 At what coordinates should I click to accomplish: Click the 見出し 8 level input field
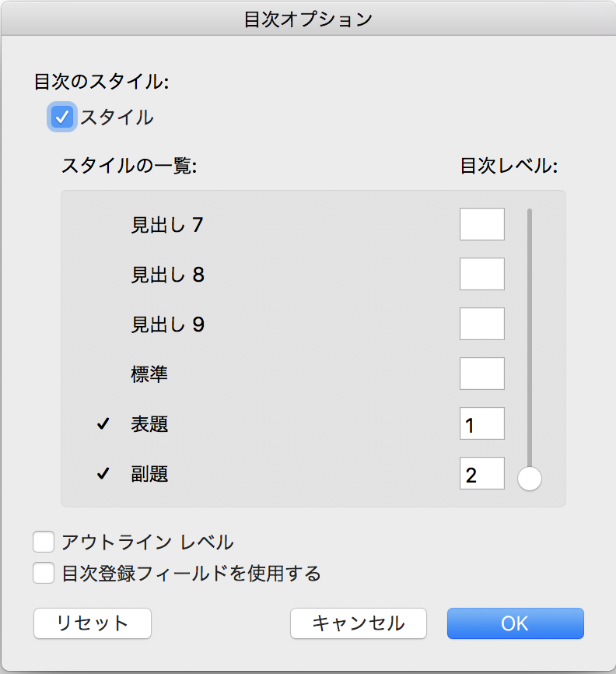pos(481,274)
